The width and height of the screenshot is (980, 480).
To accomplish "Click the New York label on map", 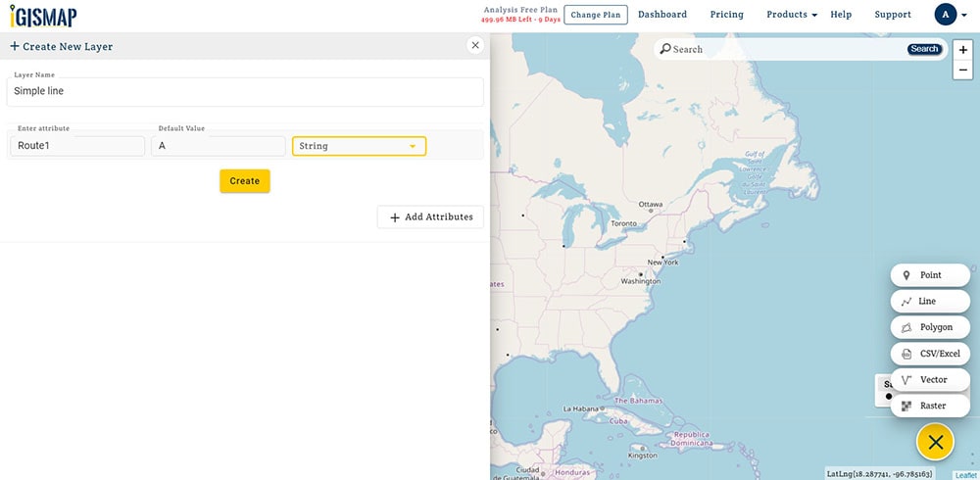I will click(x=662, y=263).
